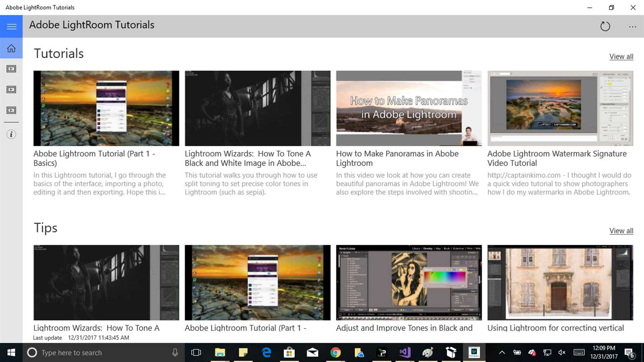Click the 'Tips' section heading
644x362 pixels.
point(46,228)
